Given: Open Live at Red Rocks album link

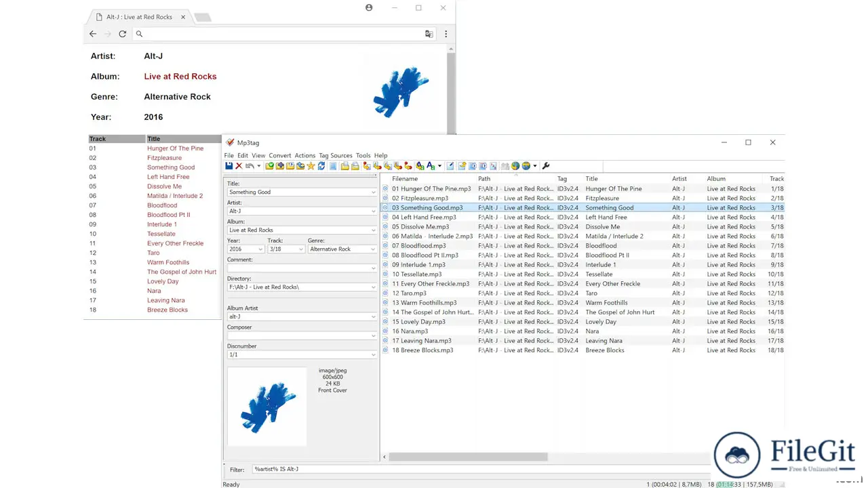Looking at the screenshot, I should click(x=180, y=77).
